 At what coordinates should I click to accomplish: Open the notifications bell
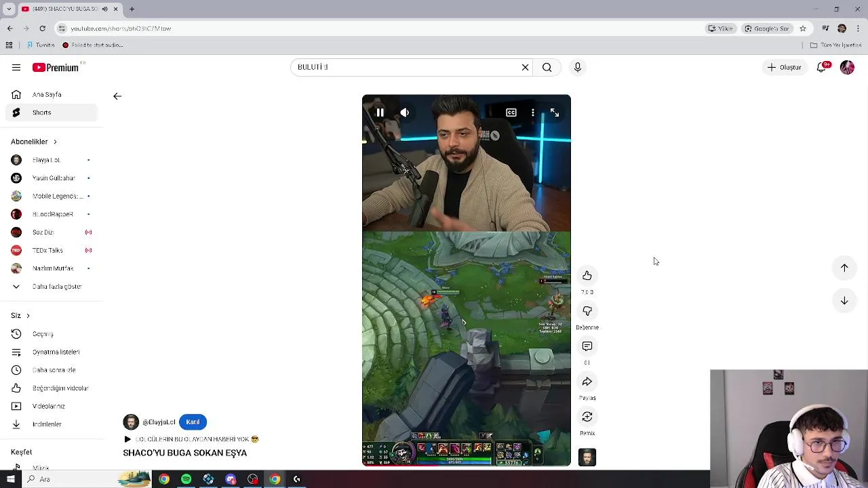(821, 67)
